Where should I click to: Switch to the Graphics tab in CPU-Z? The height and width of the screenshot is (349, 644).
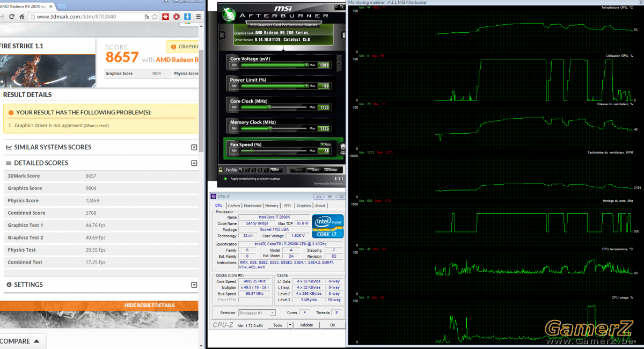point(304,206)
